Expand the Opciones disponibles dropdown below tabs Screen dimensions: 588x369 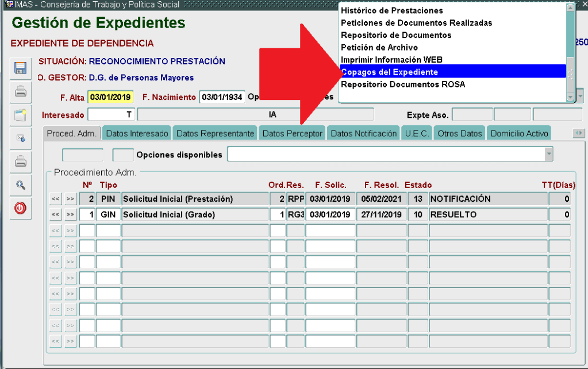549,154
